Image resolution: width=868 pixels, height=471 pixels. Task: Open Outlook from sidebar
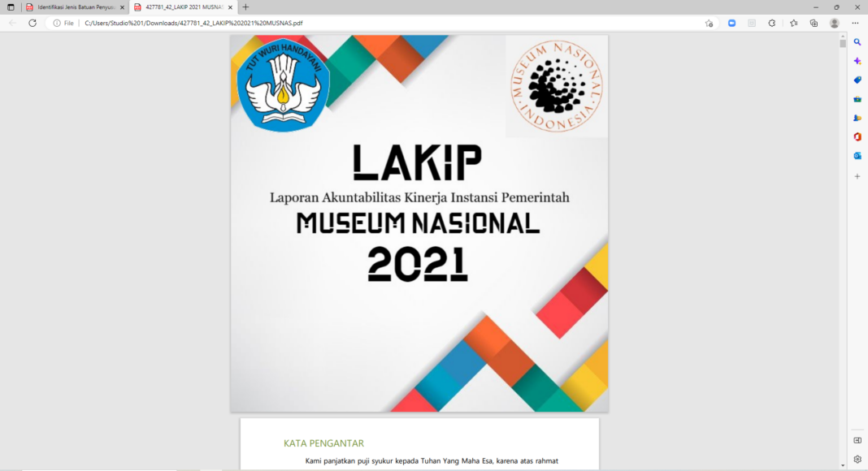point(857,156)
